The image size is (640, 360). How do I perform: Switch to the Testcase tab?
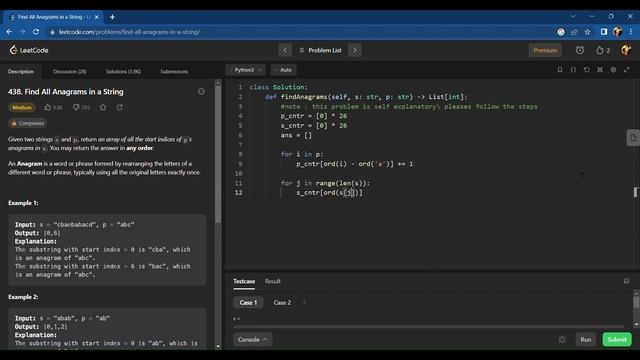point(244,281)
